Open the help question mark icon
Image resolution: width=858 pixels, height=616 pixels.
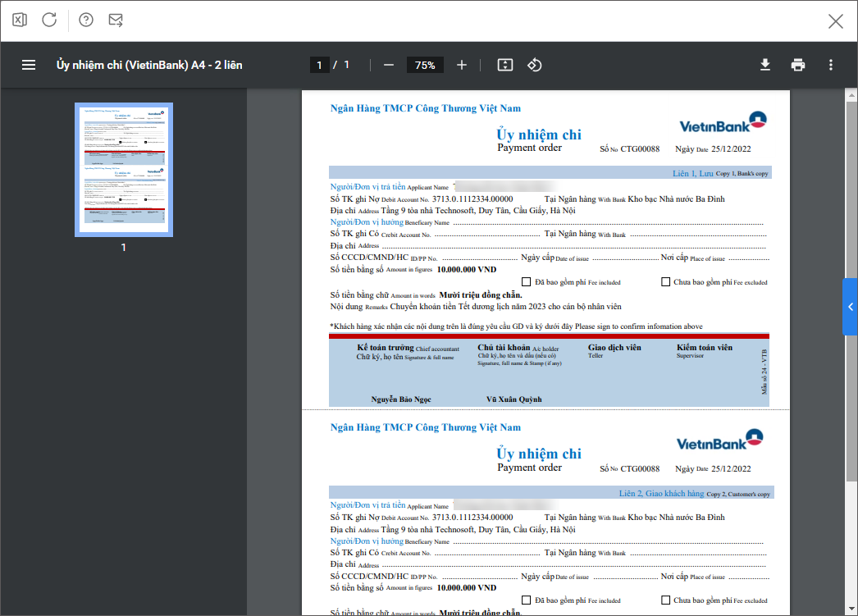pos(86,21)
